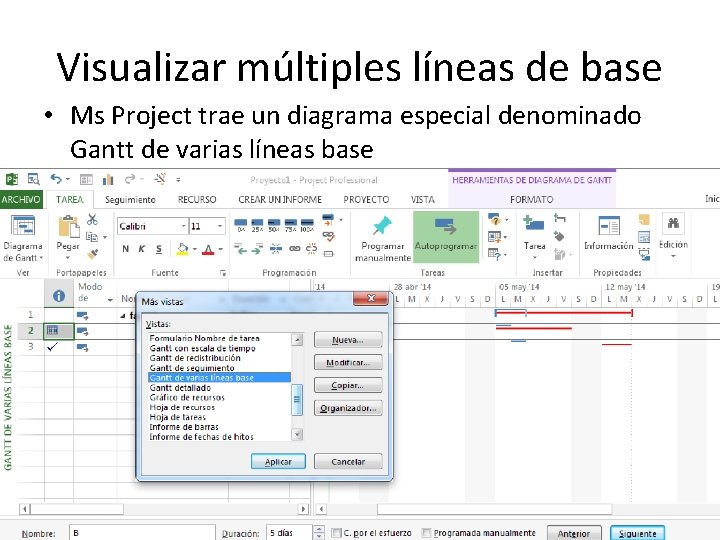Open the background color dropdown arrow
This screenshot has height=540, width=720.
195,249
